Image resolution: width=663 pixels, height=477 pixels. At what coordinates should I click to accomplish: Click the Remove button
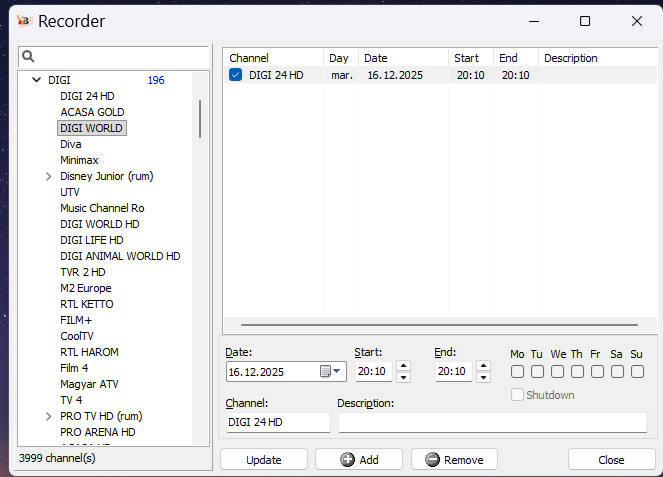point(454,460)
